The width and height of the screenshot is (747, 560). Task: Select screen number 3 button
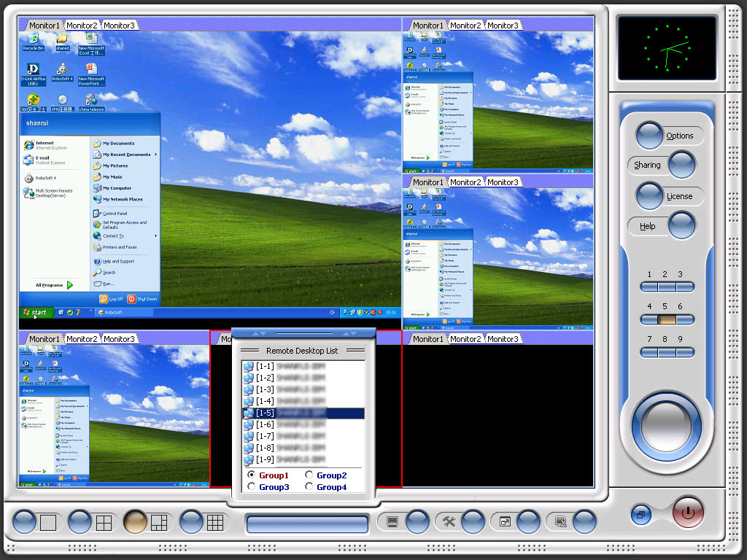tap(684, 287)
